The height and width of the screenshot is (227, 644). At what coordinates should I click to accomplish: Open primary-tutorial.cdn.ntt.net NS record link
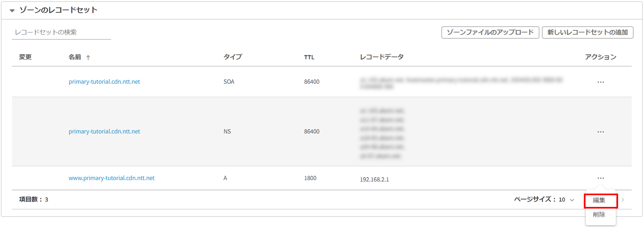(x=104, y=131)
